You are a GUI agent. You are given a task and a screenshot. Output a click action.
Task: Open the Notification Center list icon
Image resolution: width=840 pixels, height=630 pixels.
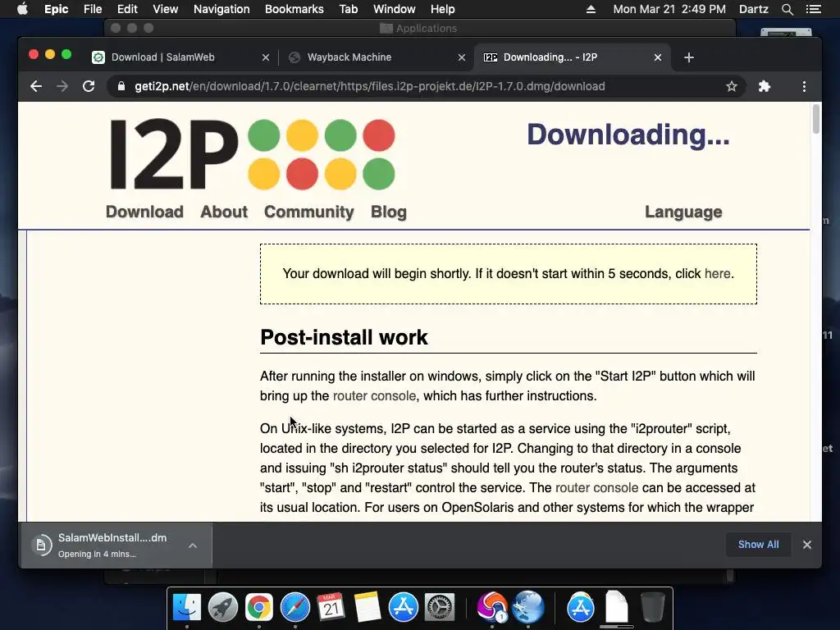[813, 9]
